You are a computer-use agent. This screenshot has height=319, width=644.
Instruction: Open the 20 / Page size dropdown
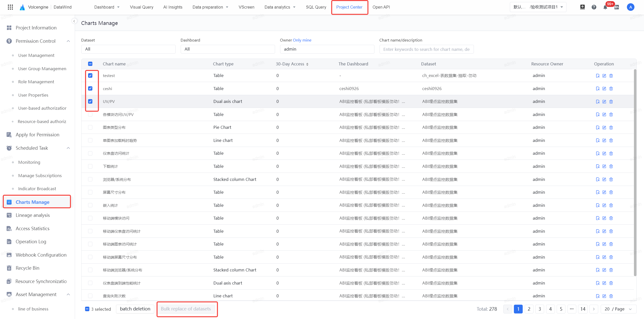coord(619,309)
